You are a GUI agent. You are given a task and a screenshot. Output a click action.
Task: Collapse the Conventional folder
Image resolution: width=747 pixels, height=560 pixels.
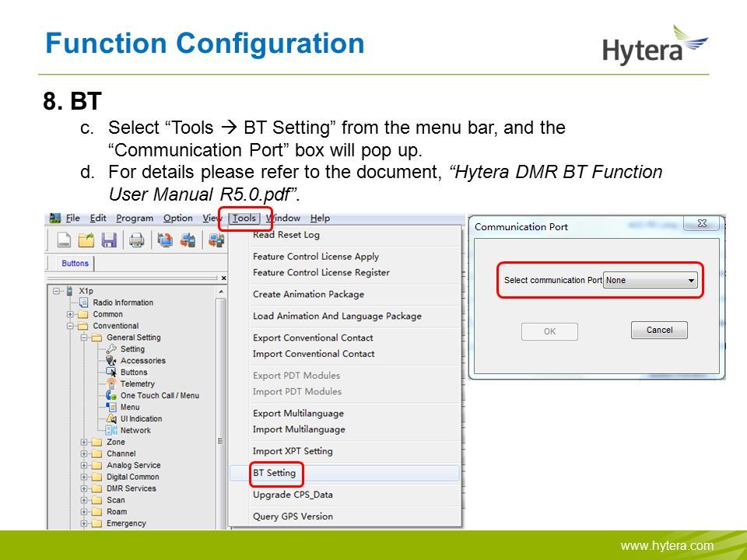click(70, 326)
